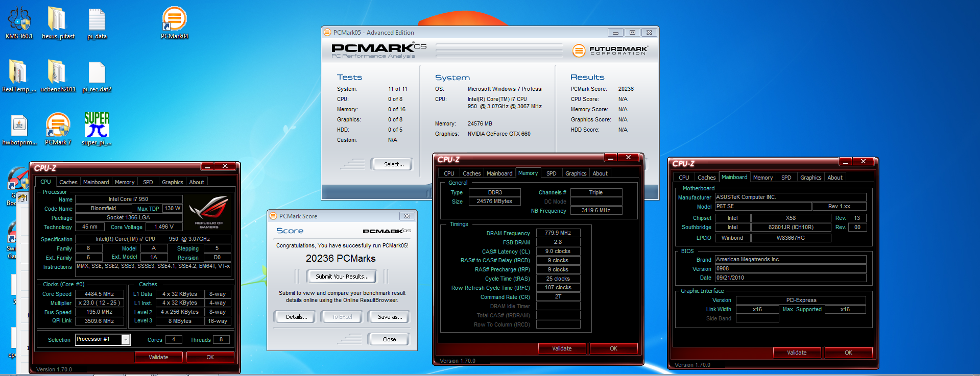Open CPU tab in Mainboard CPU-Z window

pyautogui.click(x=684, y=178)
